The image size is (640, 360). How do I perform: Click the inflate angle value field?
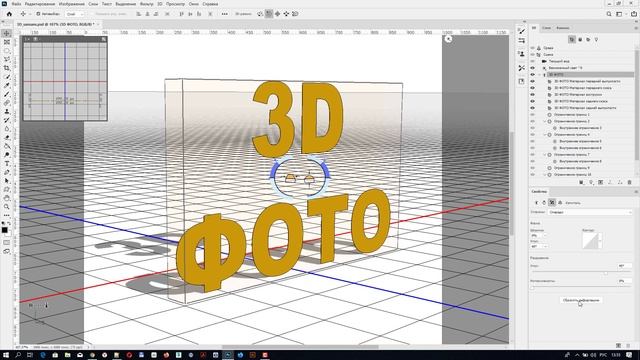(x=624, y=266)
